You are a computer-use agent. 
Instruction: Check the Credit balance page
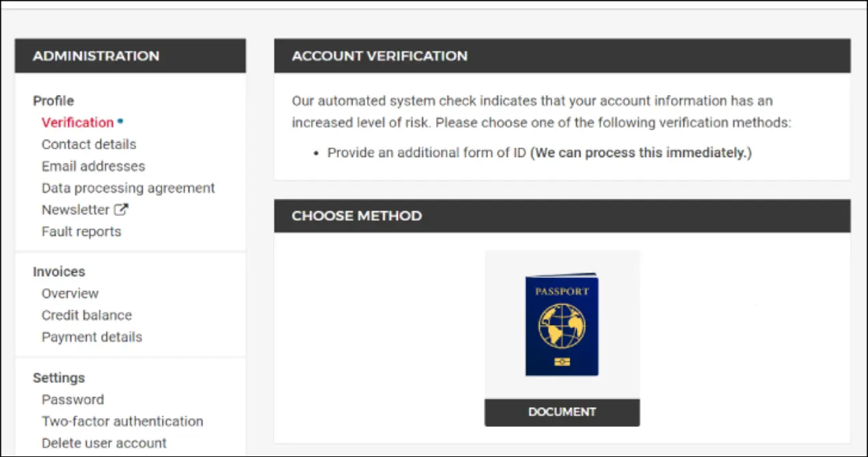(87, 315)
